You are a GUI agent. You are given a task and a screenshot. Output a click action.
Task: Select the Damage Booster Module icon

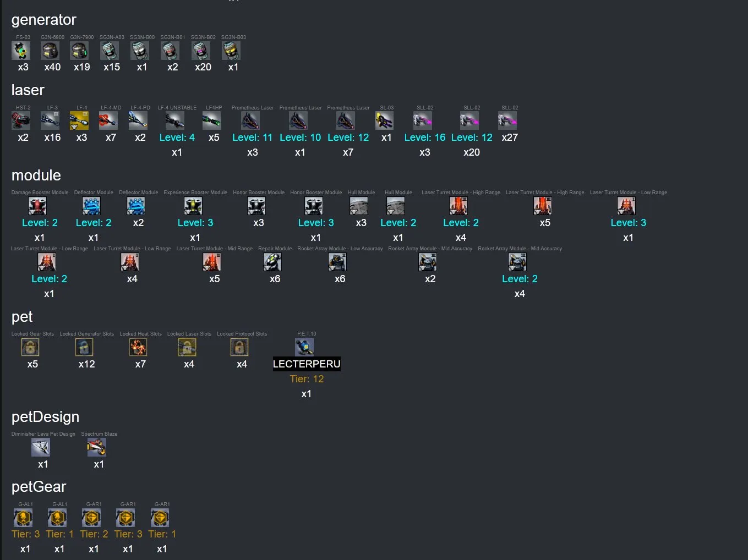pyautogui.click(x=37, y=206)
